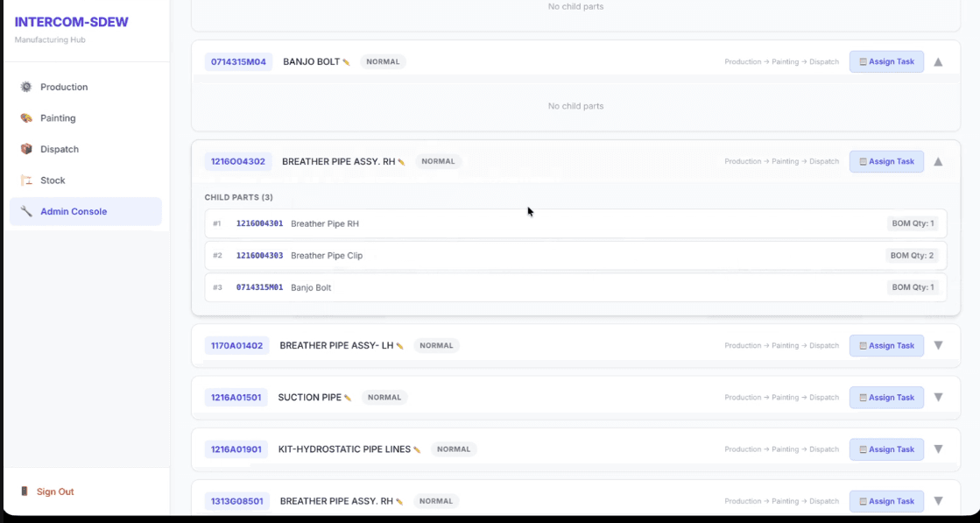Click NORMAL badge on KIT-HYDROSTATIC PIPE LINES
The width and height of the screenshot is (980, 523).
[x=454, y=449]
